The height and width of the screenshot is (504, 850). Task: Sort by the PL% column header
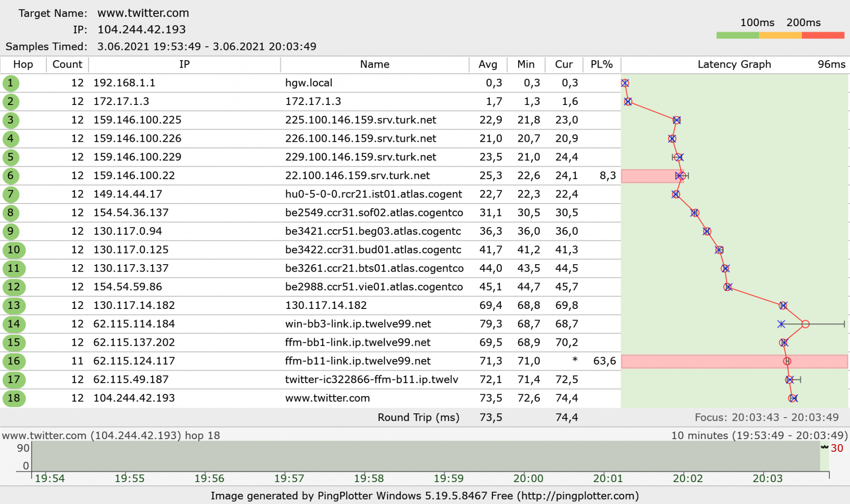coord(602,64)
